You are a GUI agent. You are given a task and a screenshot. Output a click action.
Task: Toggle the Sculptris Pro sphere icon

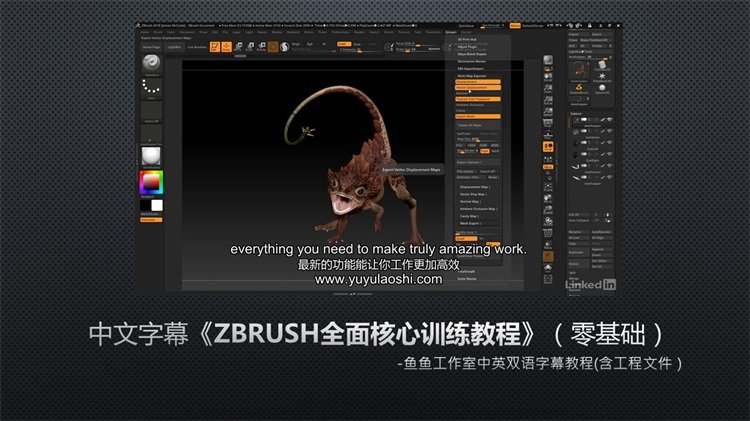point(285,46)
